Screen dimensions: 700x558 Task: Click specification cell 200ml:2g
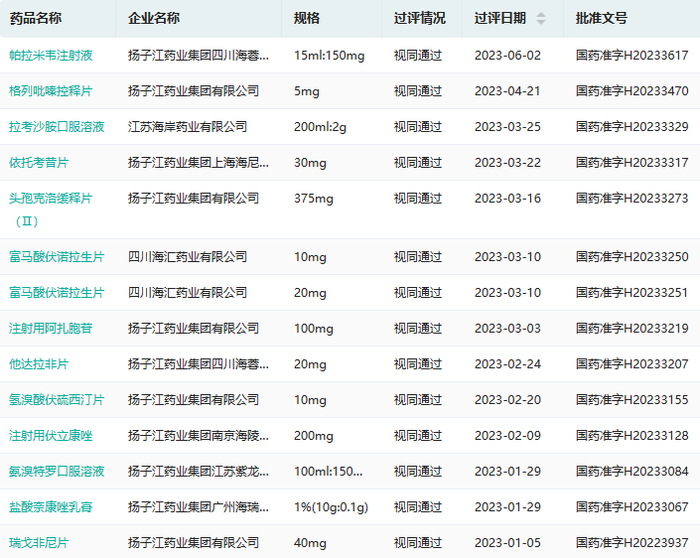click(x=320, y=127)
